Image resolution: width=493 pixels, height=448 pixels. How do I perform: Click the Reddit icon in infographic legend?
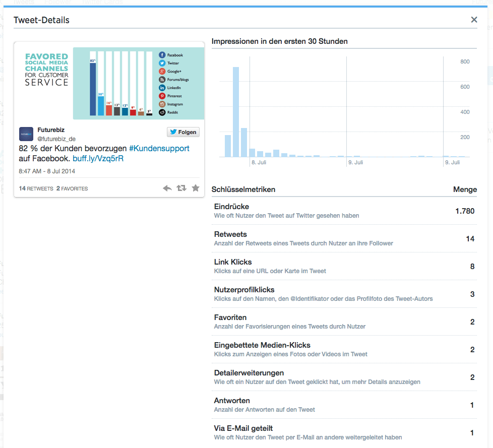[x=162, y=112]
